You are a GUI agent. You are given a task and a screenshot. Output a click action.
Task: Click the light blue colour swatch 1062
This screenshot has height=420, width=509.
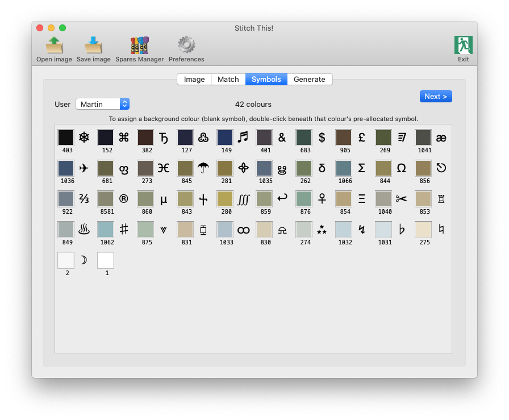pos(106,230)
